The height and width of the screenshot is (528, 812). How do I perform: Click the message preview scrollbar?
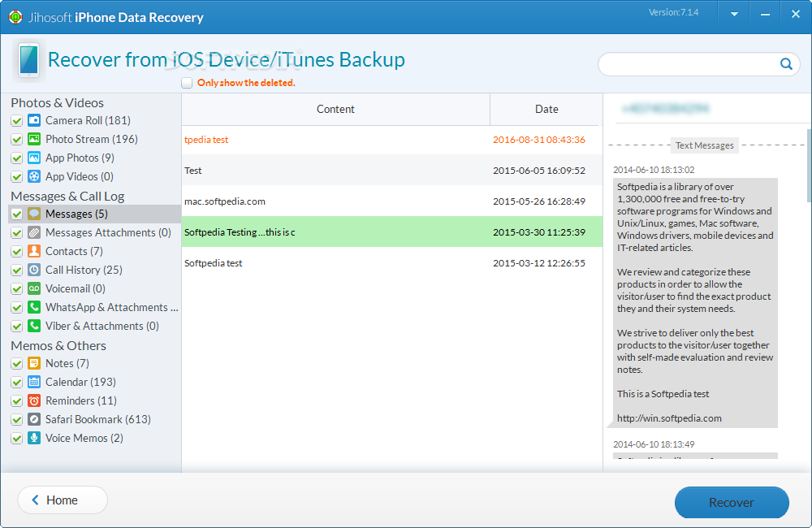coord(809,166)
